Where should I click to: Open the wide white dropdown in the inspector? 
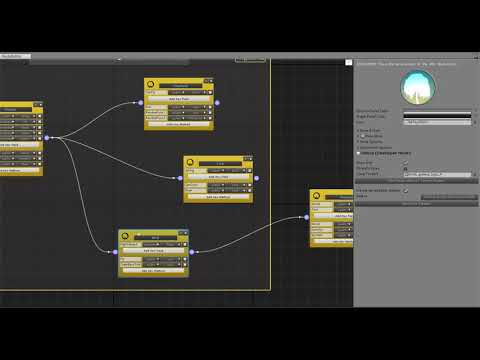click(x=437, y=174)
